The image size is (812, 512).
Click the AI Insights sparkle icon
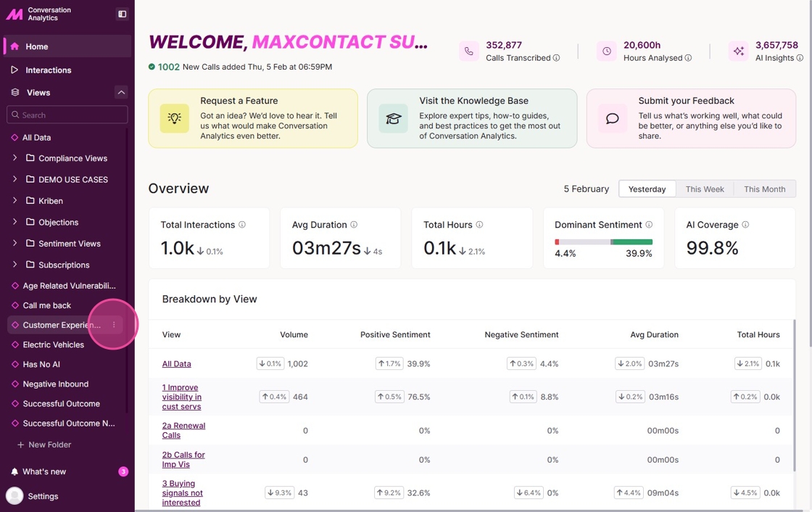739,51
